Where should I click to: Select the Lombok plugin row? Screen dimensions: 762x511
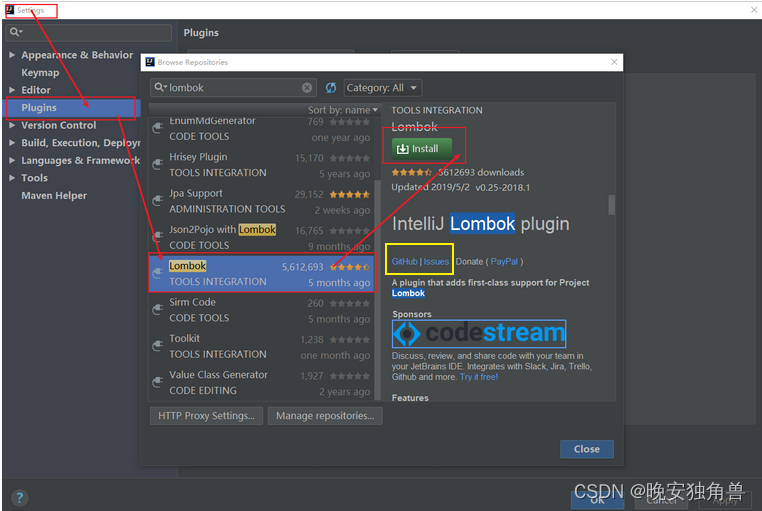point(262,273)
